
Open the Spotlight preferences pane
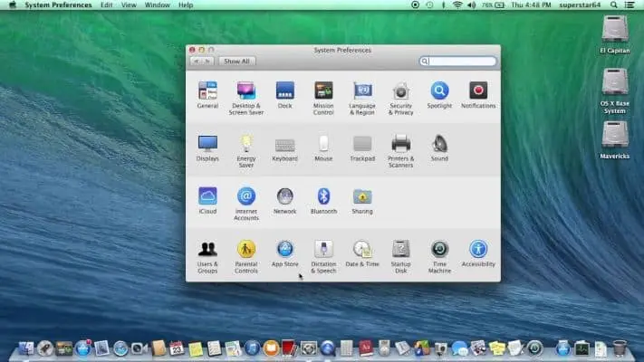pos(439,95)
